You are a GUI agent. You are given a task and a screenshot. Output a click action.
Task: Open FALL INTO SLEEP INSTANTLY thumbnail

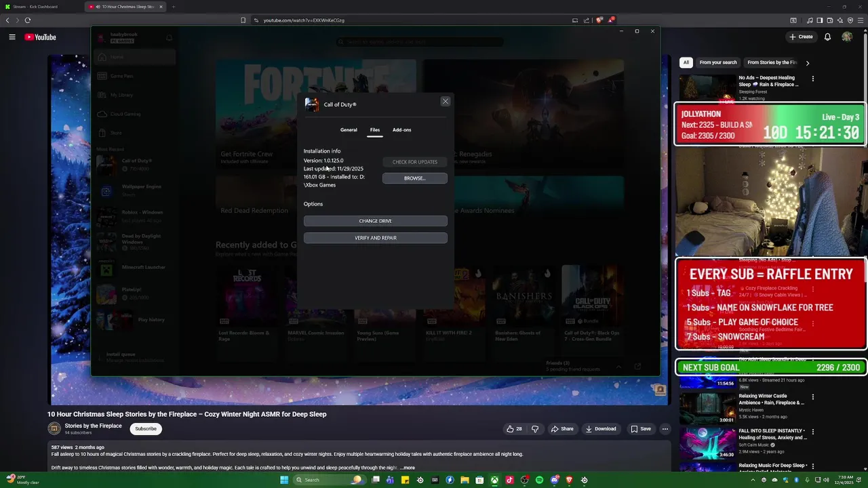point(707,443)
